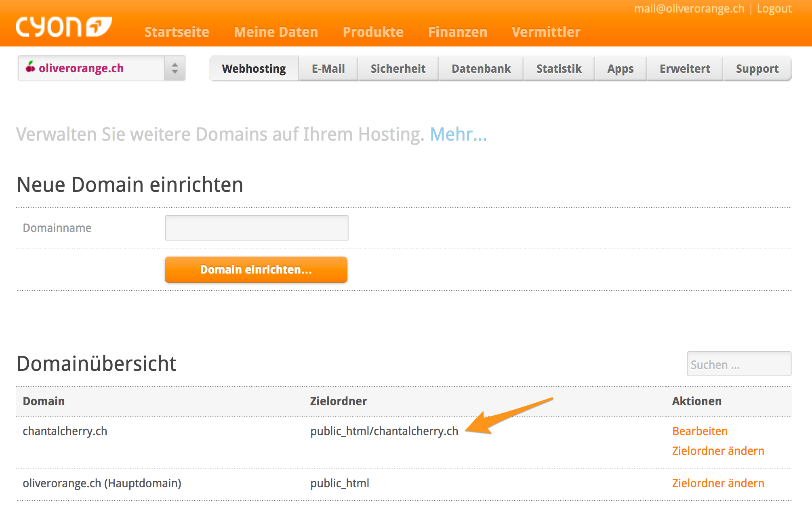Viewport: 812px width, 520px height.
Task: Click the cherry icon next to oliverorange.ch
Action: [30, 67]
